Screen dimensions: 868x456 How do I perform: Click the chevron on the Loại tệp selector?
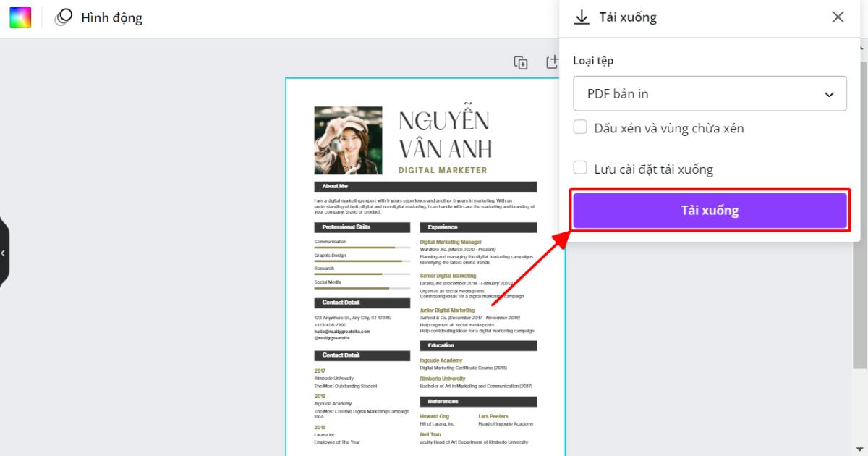coord(829,93)
